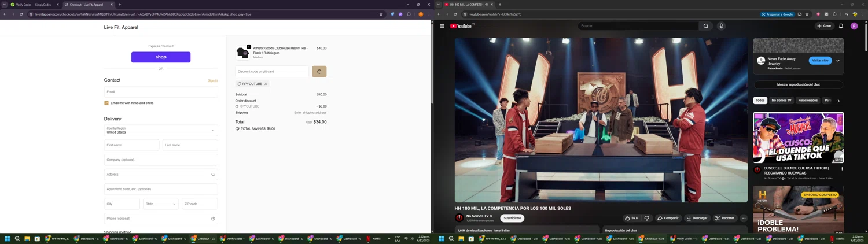Open a new tab in YouTube window

(x=500, y=5)
